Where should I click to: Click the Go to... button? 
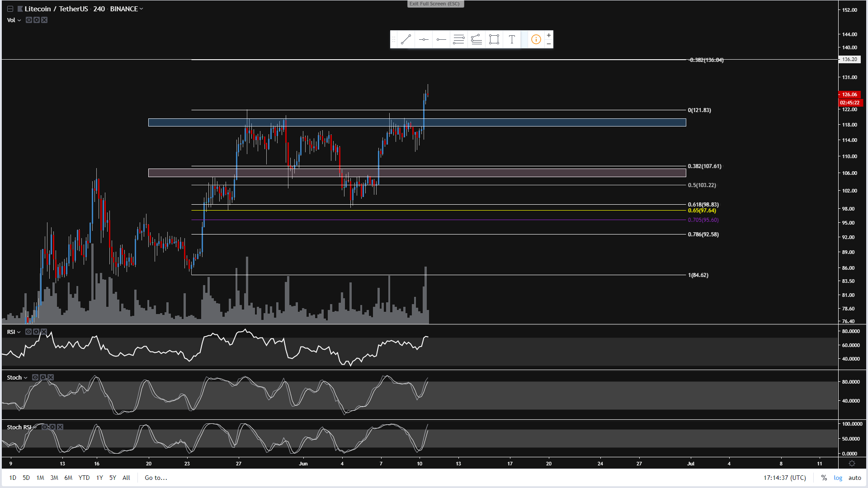click(156, 478)
